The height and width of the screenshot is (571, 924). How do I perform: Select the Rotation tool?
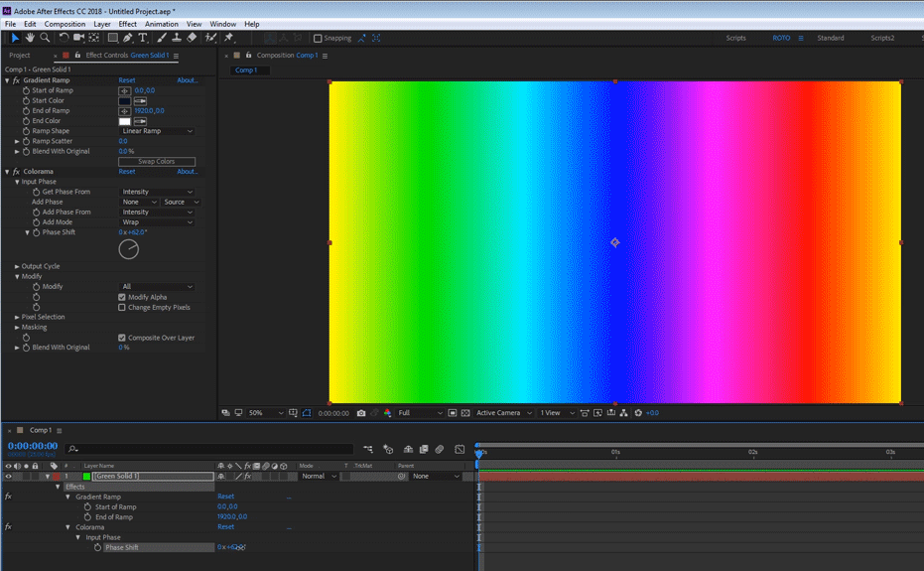tap(64, 38)
